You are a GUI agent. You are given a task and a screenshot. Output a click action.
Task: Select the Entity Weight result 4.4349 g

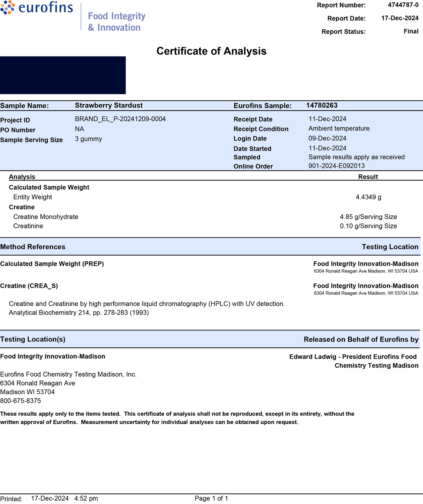pos(368,197)
